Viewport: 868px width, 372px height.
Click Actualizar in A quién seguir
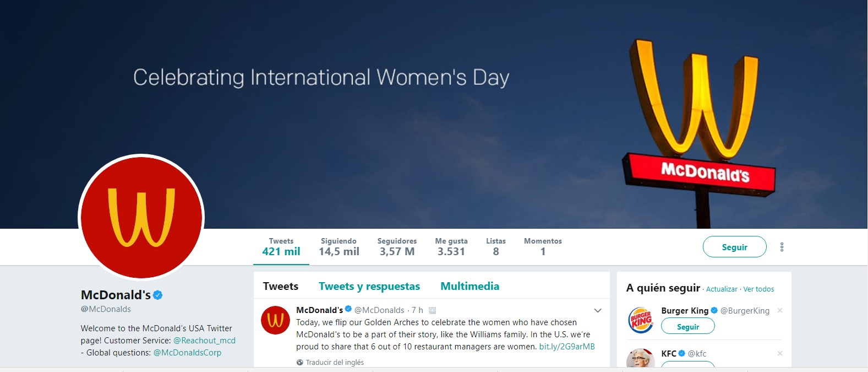pos(721,289)
